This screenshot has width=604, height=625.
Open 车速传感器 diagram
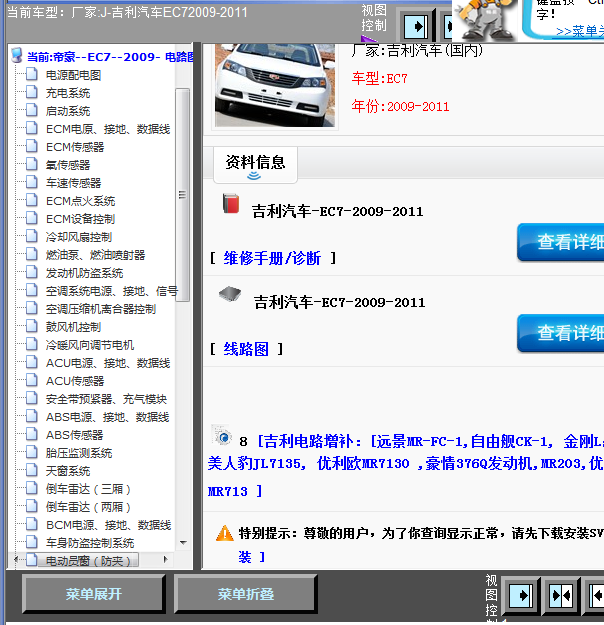coord(73,183)
